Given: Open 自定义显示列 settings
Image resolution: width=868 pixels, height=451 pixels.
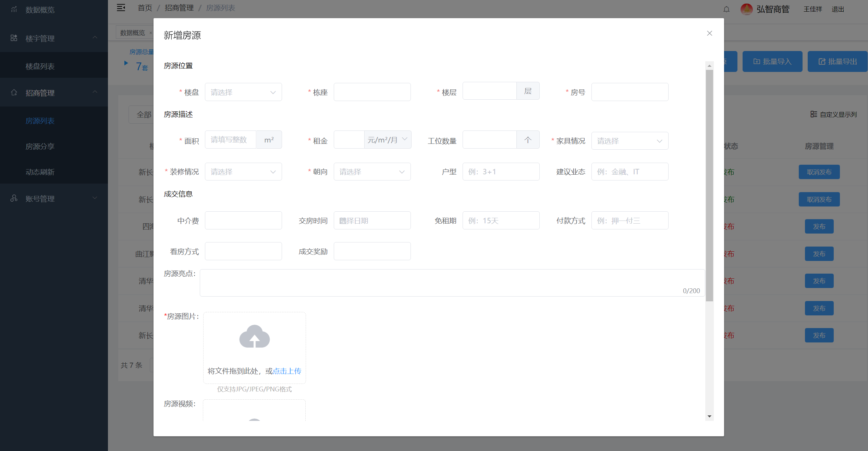Looking at the screenshot, I should pos(833,114).
